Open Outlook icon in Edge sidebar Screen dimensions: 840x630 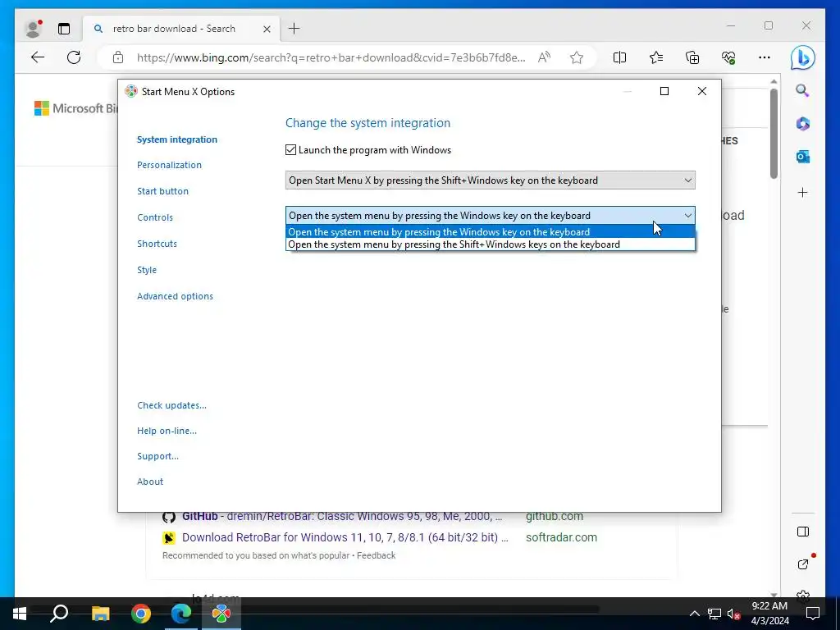coord(802,157)
